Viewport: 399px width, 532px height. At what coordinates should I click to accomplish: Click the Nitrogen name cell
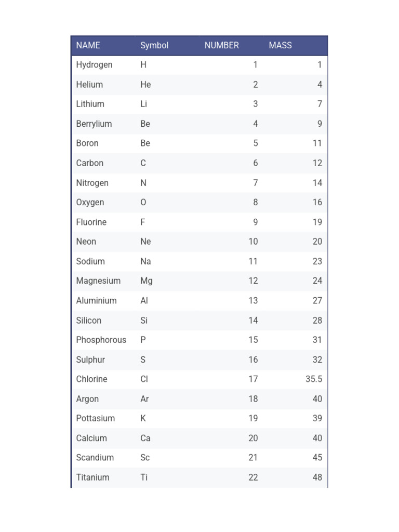tap(92, 183)
